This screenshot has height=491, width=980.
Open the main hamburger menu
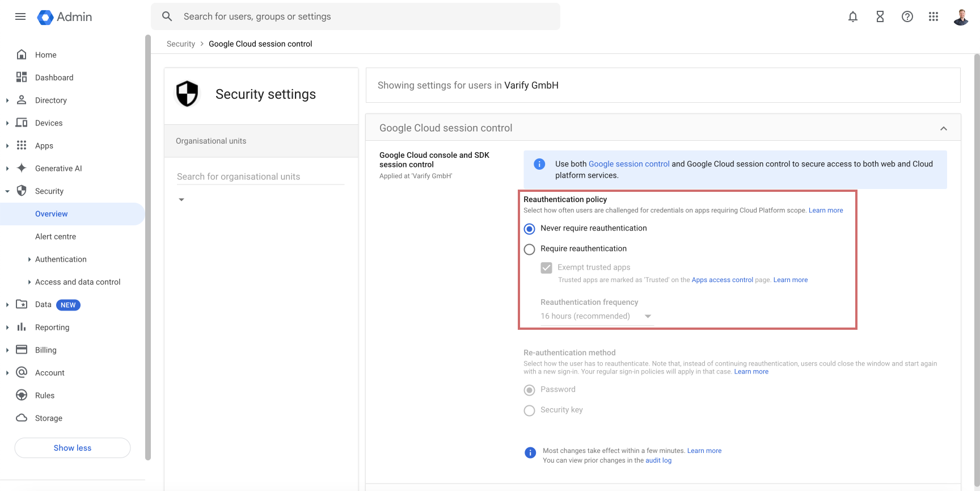pyautogui.click(x=20, y=16)
